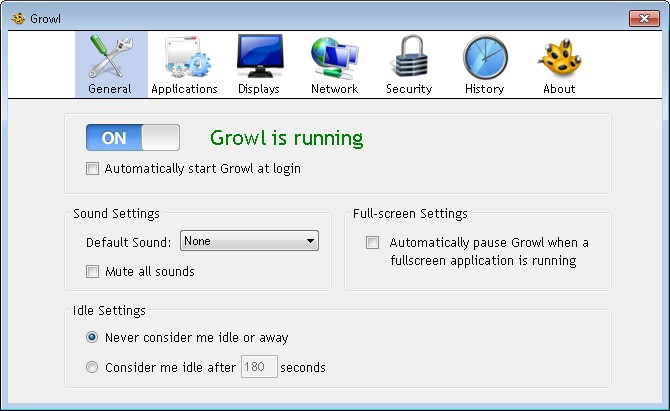Click the 'Sound Settings' group label
Viewport: 670px width, 411px height.
(x=116, y=213)
